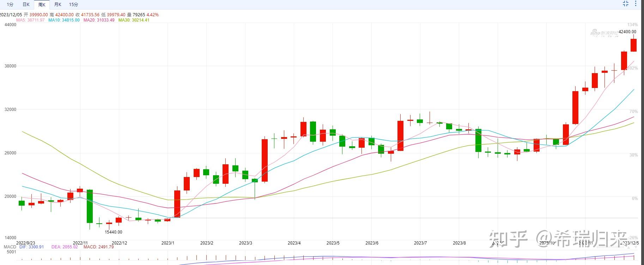
Task: Click the MACD: 2491.79 value label
Action: click(x=99, y=247)
